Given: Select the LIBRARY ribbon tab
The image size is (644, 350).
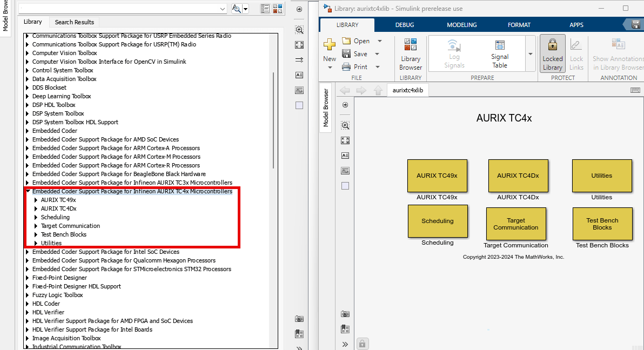Looking at the screenshot, I should click(347, 25).
